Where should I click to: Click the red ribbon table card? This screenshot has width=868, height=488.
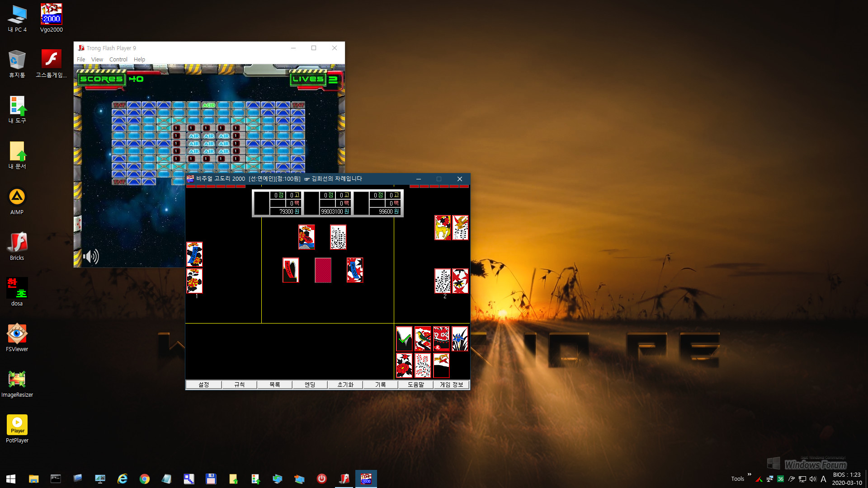point(291,270)
